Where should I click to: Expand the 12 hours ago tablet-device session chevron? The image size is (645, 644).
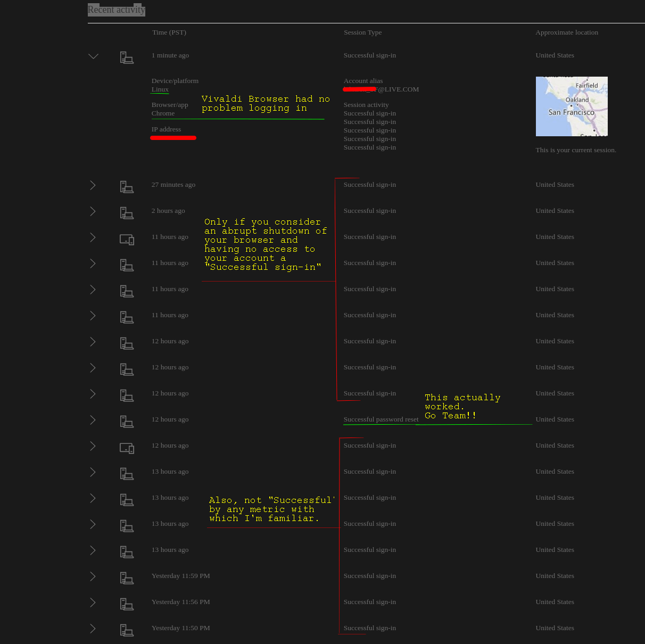coord(93,446)
